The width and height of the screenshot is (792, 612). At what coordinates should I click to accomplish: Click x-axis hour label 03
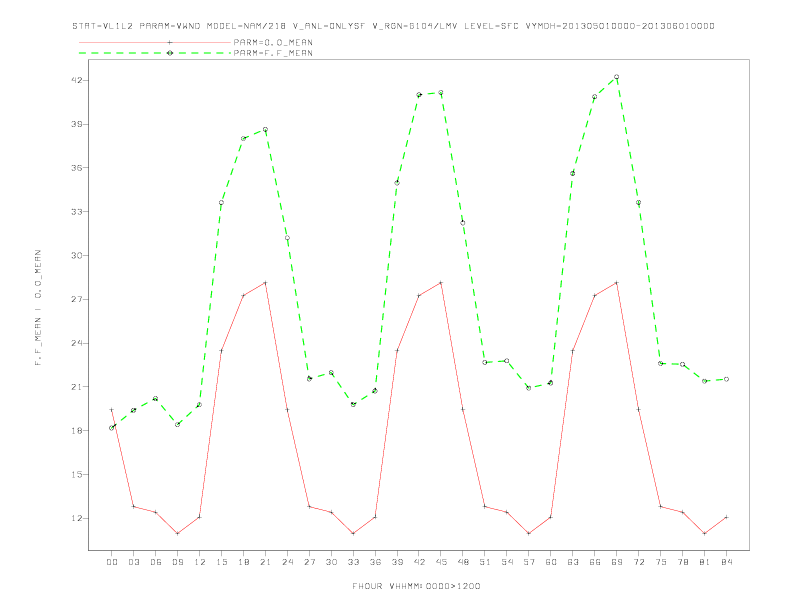[x=133, y=562]
